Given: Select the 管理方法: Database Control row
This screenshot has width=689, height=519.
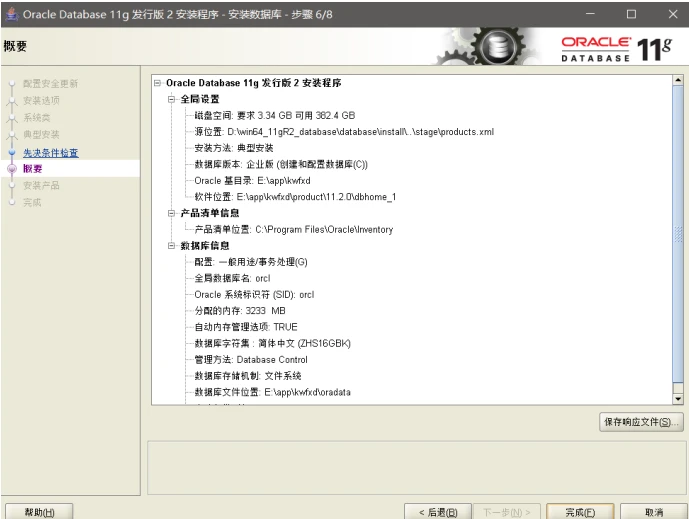Looking at the screenshot, I should pos(251,359).
